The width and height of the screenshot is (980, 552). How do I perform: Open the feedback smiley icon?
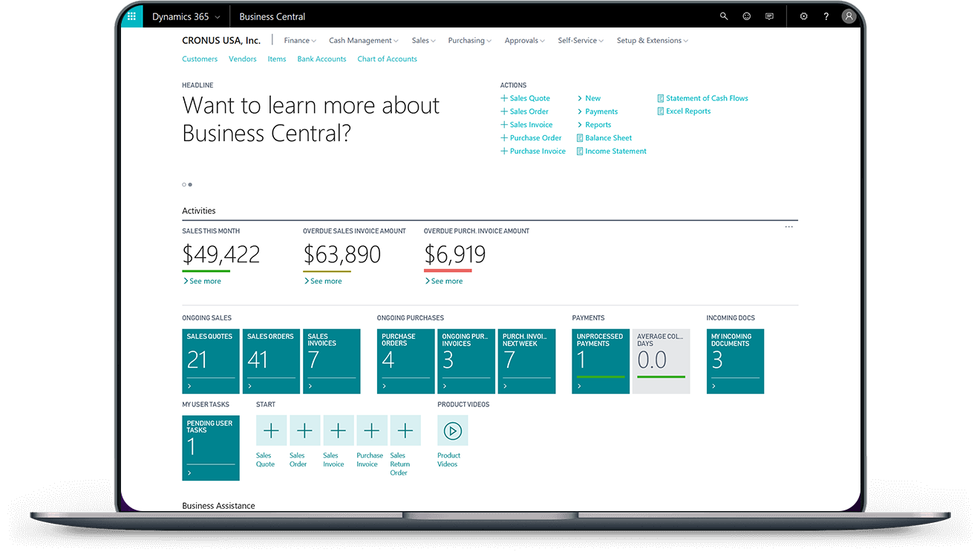click(747, 16)
